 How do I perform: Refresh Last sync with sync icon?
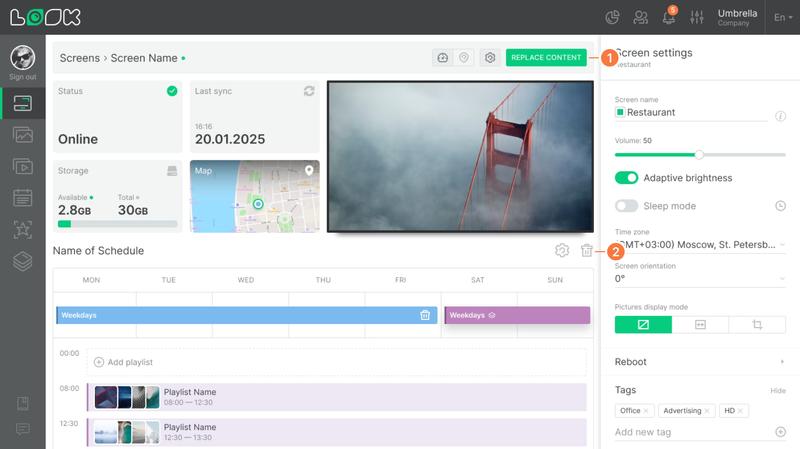coord(309,91)
